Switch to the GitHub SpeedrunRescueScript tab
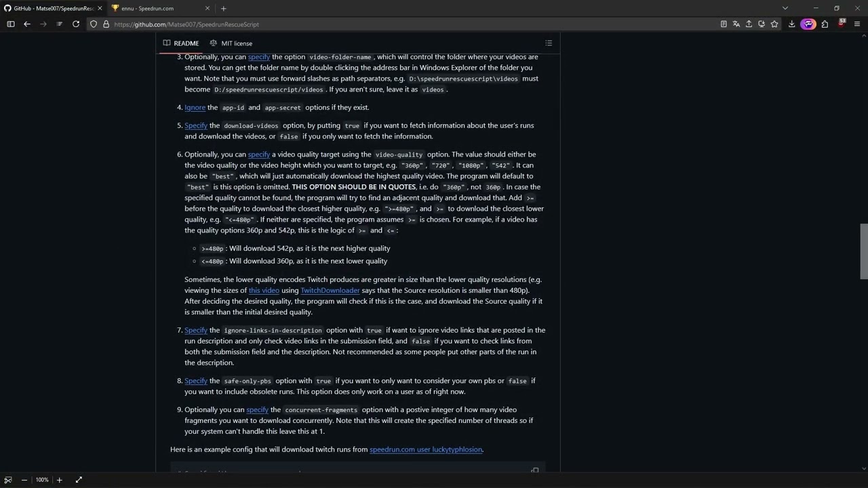 (x=53, y=8)
